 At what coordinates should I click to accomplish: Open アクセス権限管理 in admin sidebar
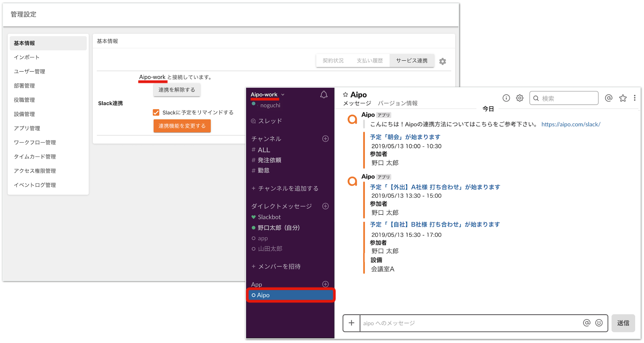[x=48, y=171]
